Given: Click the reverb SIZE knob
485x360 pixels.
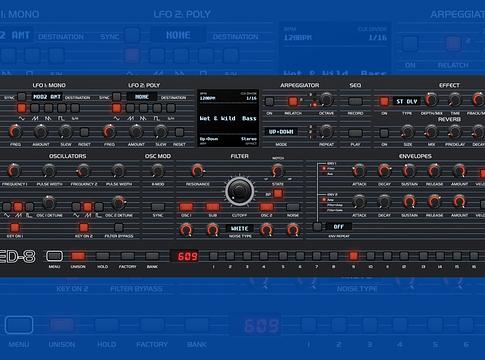Looking at the screenshot, I should click(x=407, y=132).
